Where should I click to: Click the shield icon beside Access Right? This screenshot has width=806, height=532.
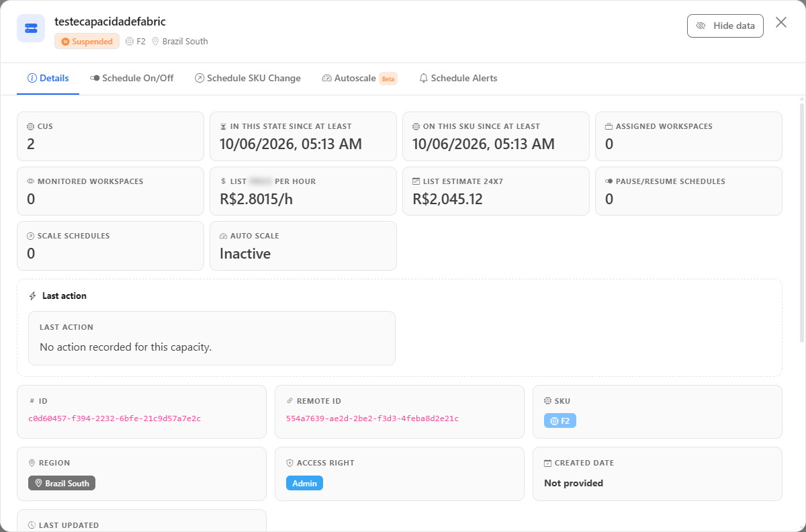click(x=289, y=463)
